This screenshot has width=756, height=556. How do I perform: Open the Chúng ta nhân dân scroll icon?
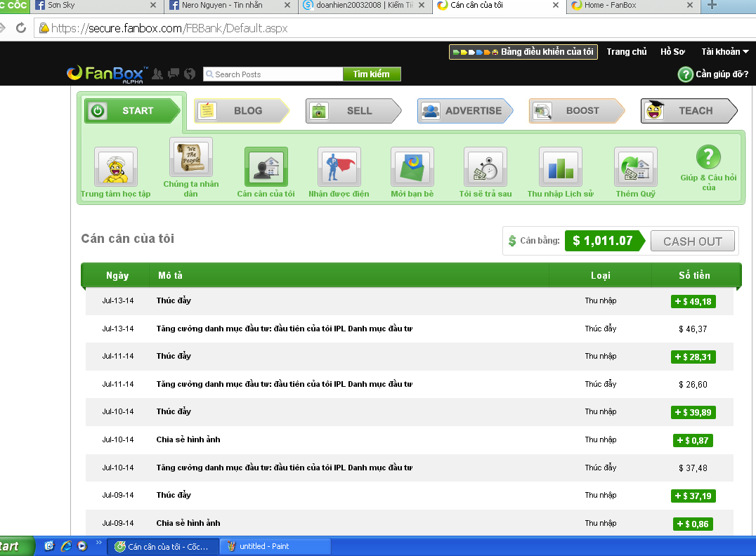point(191,157)
